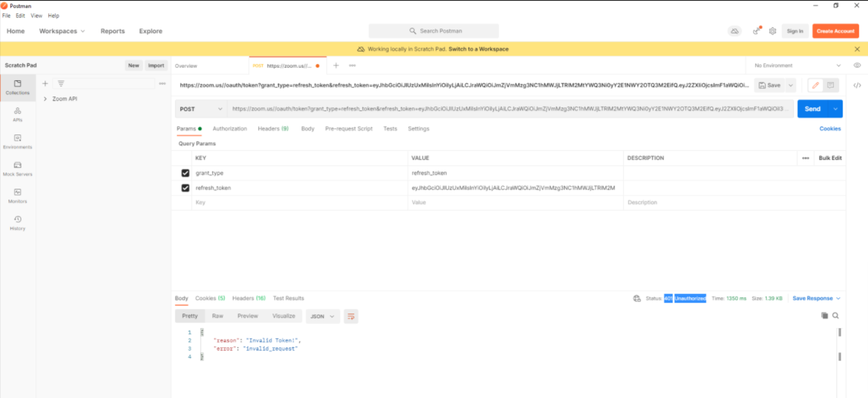Open the environment quick look eye icon
Image resolution: width=868 pixels, height=398 pixels.
coord(857,65)
